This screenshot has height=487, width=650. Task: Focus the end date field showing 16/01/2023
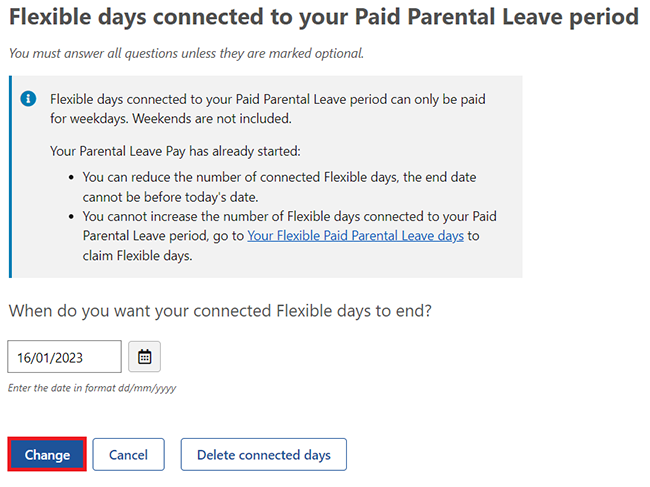click(64, 356)
